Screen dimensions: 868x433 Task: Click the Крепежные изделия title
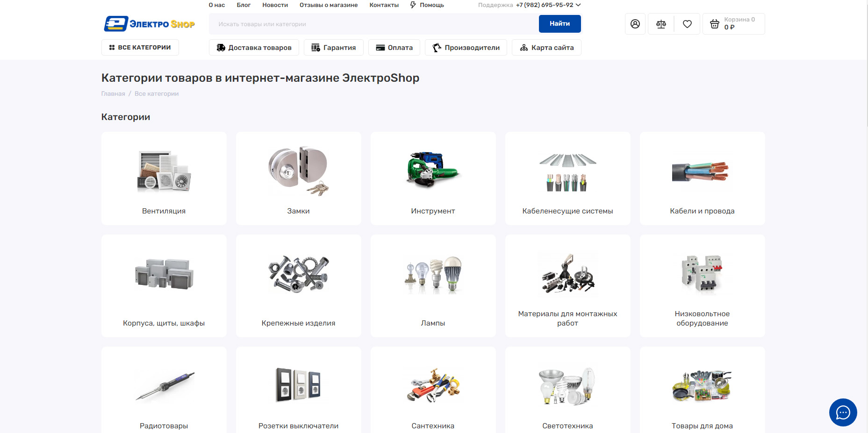[299, 323]
